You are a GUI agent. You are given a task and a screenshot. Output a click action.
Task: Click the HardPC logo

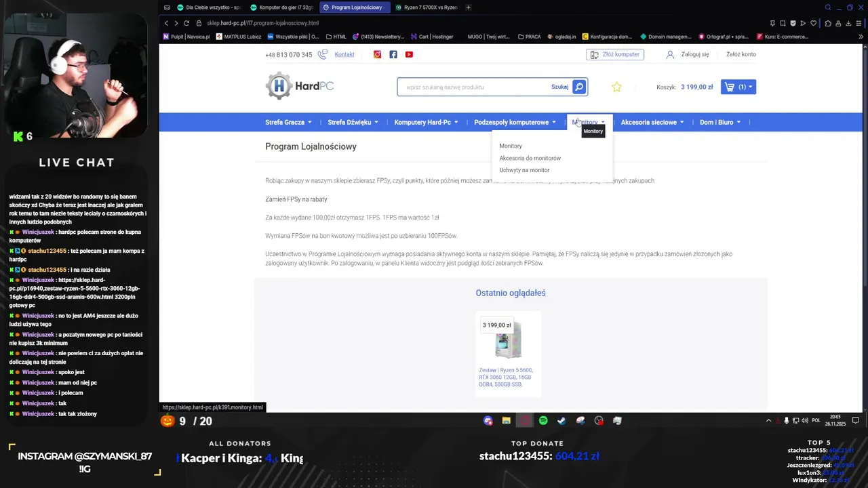coord(299,86)
